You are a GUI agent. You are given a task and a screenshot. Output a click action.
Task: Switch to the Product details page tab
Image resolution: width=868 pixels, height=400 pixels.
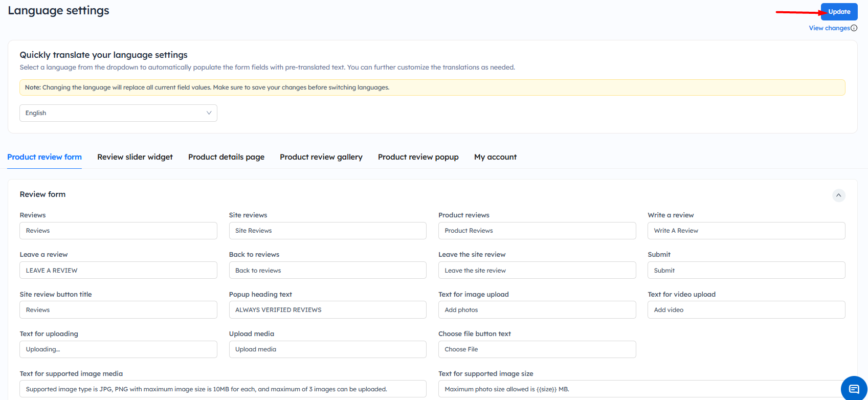226,157
